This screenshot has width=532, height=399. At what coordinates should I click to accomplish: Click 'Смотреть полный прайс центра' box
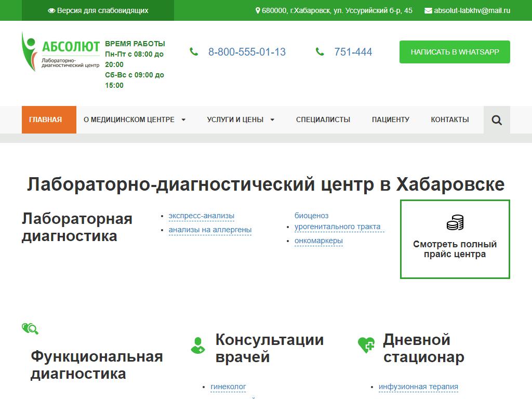click(x=455, y=239)
